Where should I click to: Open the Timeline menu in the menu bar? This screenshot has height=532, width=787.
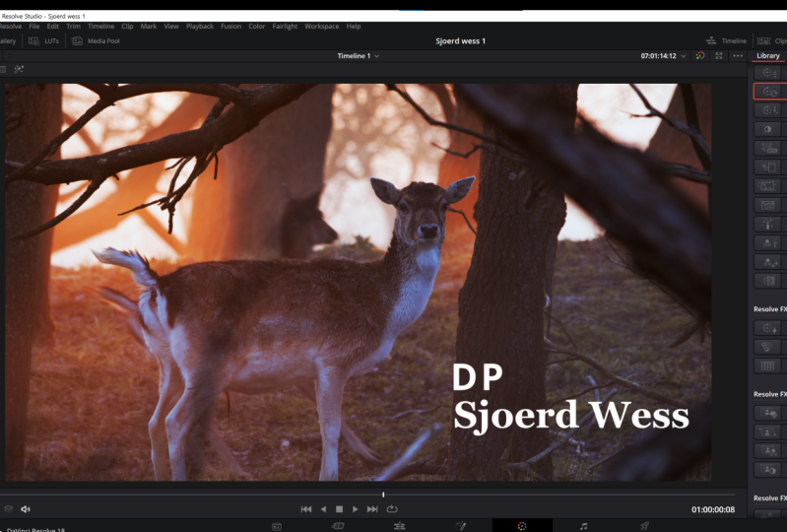[100, 26]
